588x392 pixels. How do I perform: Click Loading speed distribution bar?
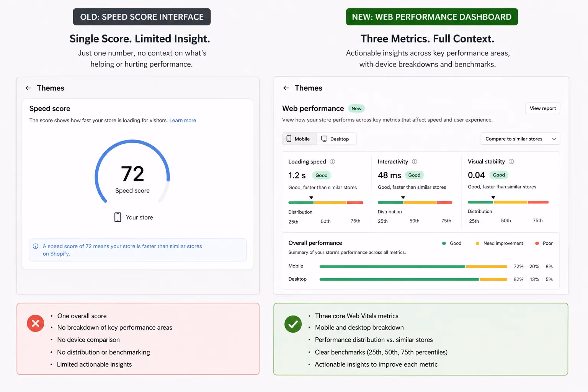(x=326, y=203)
